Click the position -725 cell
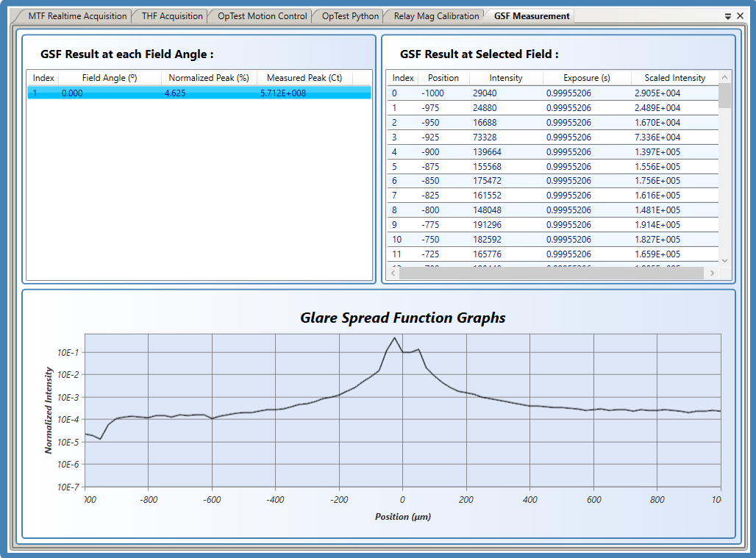756x558 pixels. 430,254
